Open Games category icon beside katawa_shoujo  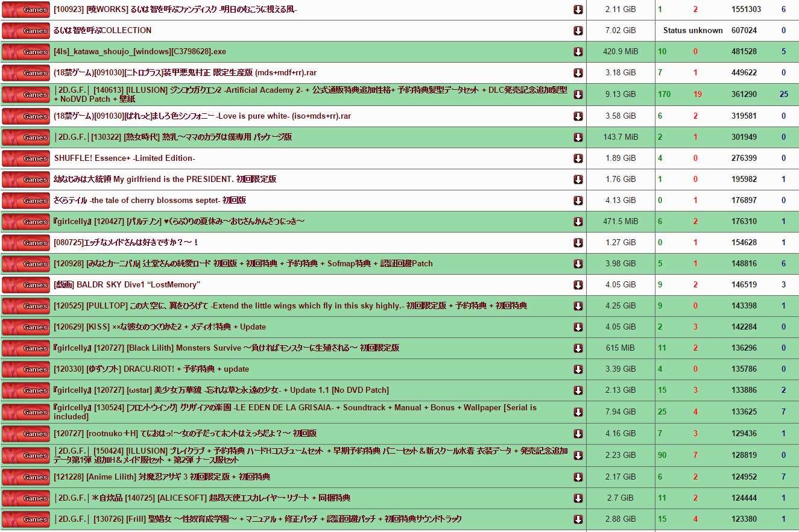tap(26, 52)
